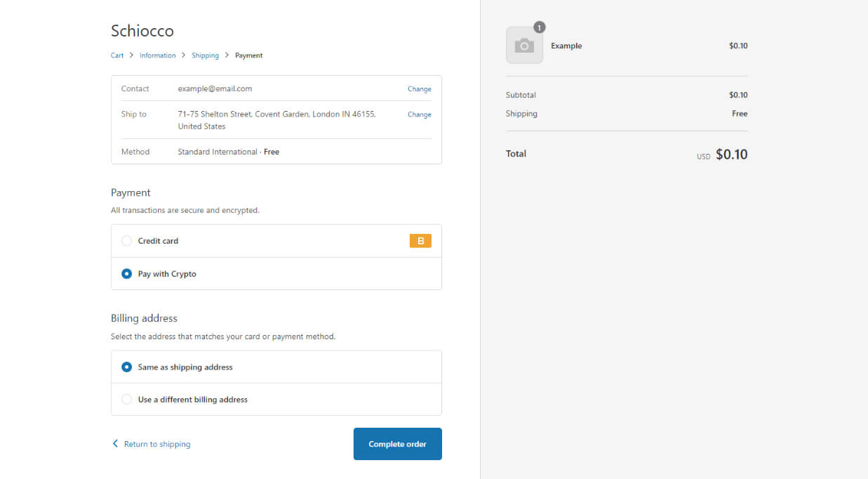Click the orange B card brand icon
Screen dimensions: 868x479
tap(420, 241)
